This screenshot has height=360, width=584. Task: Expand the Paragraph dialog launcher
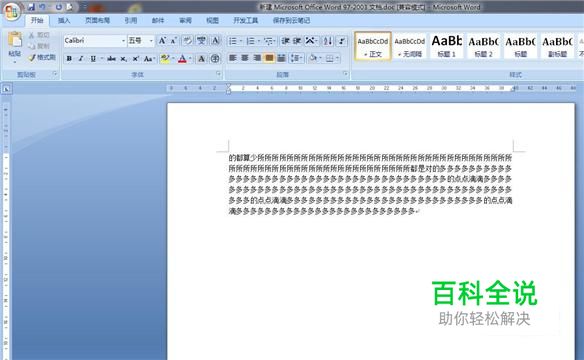click(345, 74)
